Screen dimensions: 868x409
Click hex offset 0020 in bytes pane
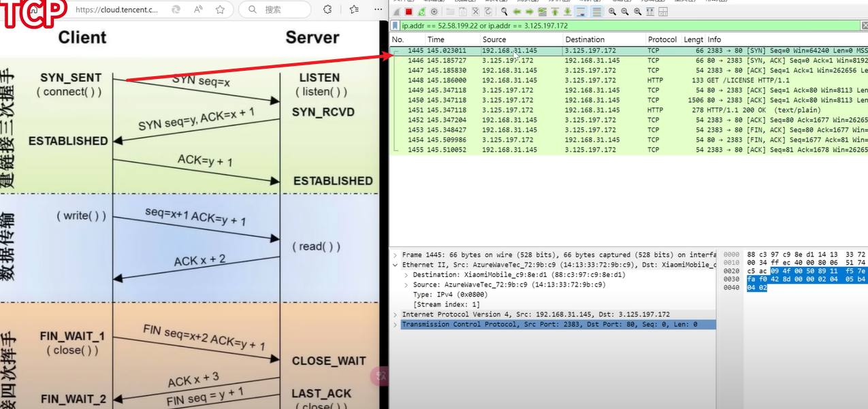(x=730, y=271)
